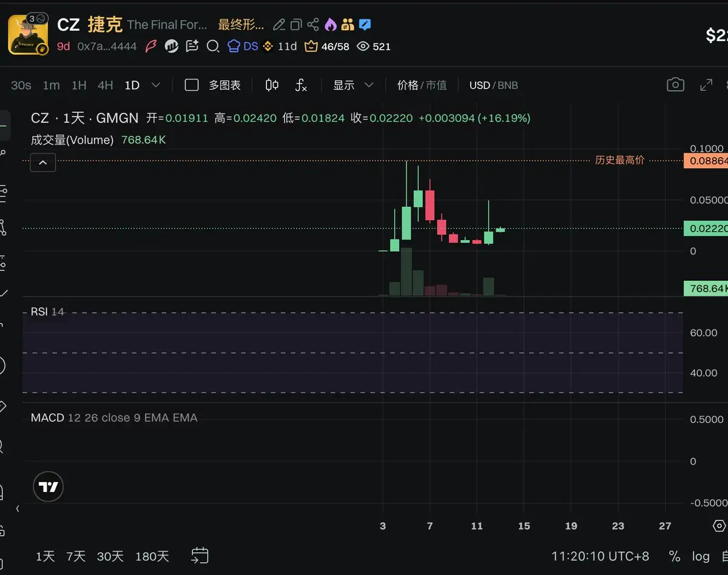
Task: Toggle the 多图表 multi-chart checkbox
Action: (x=192, y=86)
